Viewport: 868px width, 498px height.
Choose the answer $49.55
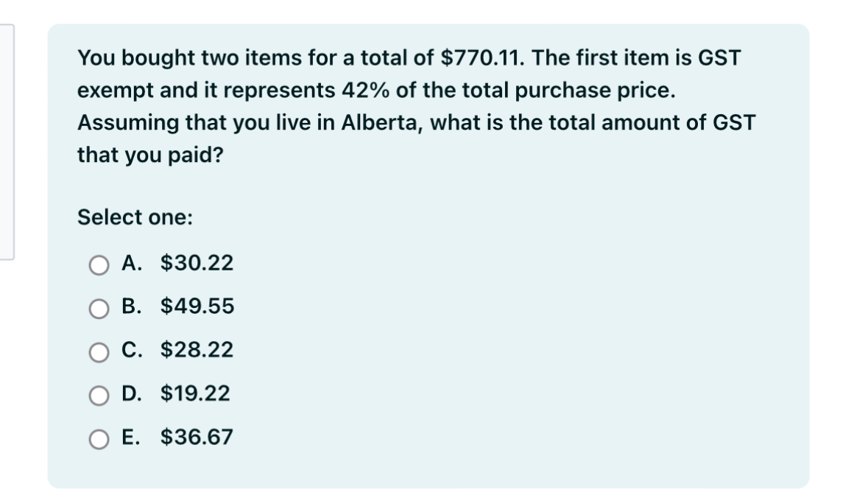[196, 306]
